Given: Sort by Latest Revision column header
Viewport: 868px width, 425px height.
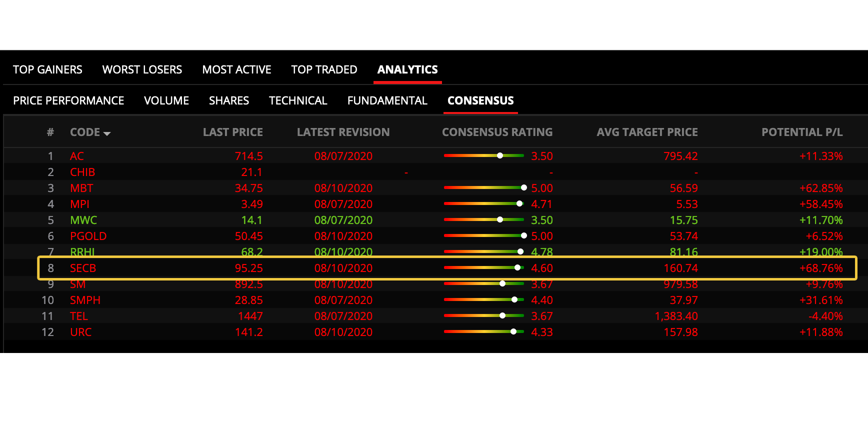Looking at the screenshot, I should pyautogui.click(x=343, y=132).
